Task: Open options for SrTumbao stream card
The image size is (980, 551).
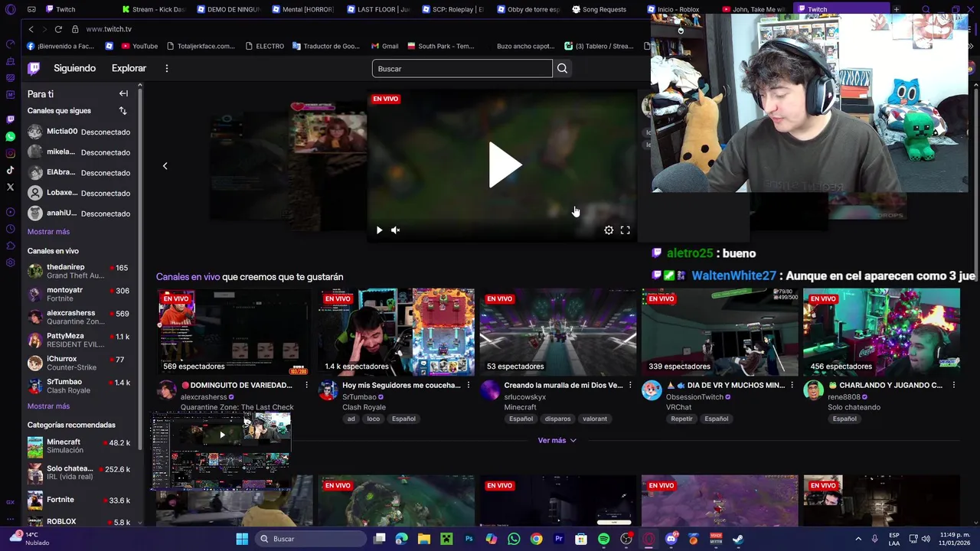Action: (x=469, y=385)
